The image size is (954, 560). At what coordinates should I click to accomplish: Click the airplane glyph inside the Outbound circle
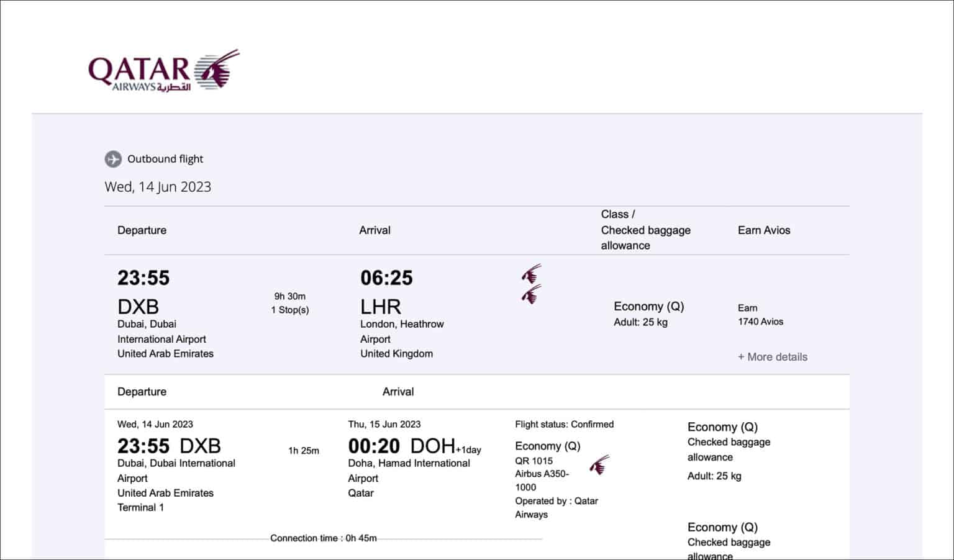[x=113, y=159]
